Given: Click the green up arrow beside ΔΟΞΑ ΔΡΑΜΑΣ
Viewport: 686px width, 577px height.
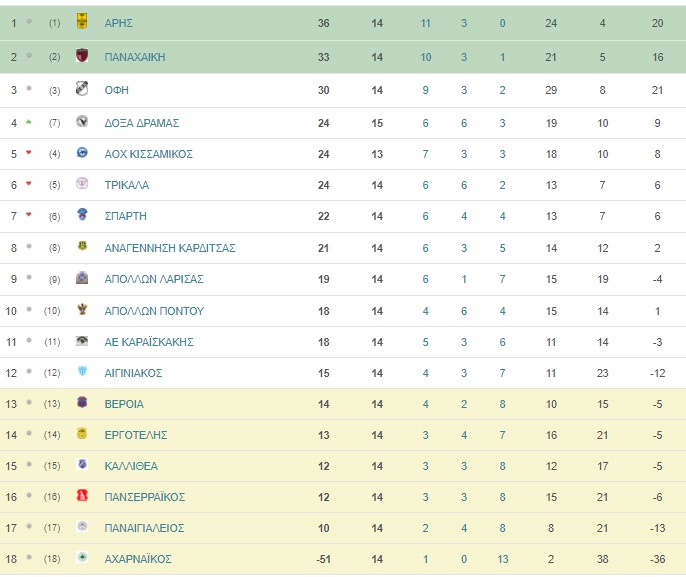Looking at the screenshot, I should click(x=28, y=122).
